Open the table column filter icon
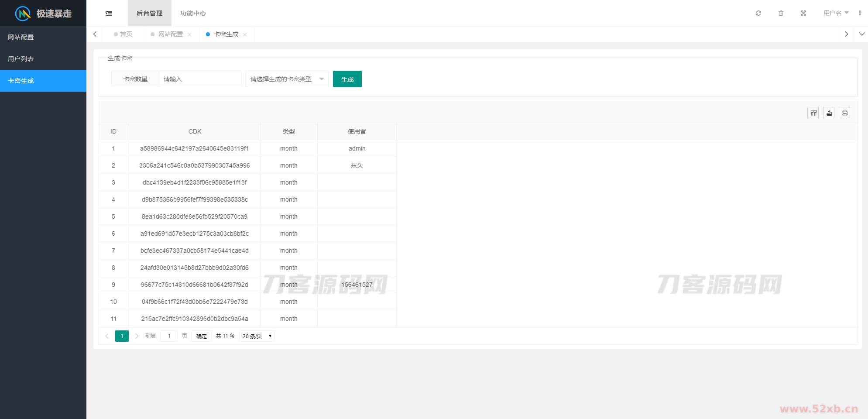 (813, 113)
